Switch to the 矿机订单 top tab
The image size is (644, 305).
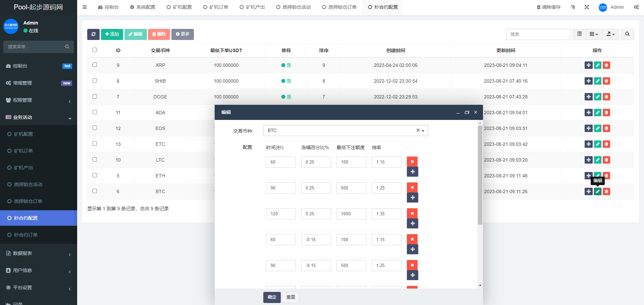[x=216, y=7]
